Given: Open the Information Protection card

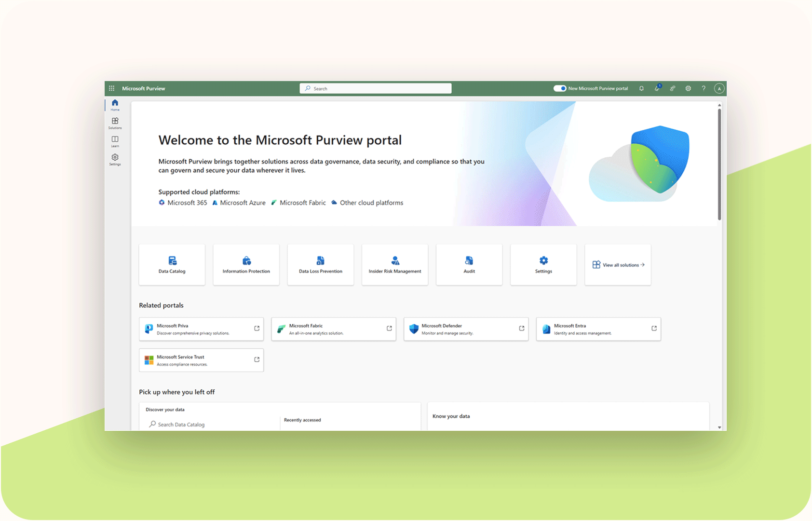Looking at the screenshot, I should point(246,265).
